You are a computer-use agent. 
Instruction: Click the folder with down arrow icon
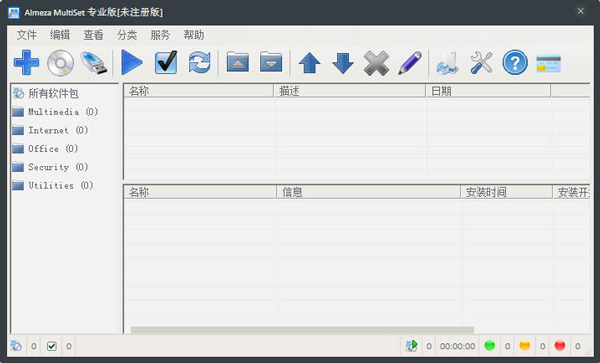coord(271,62)
